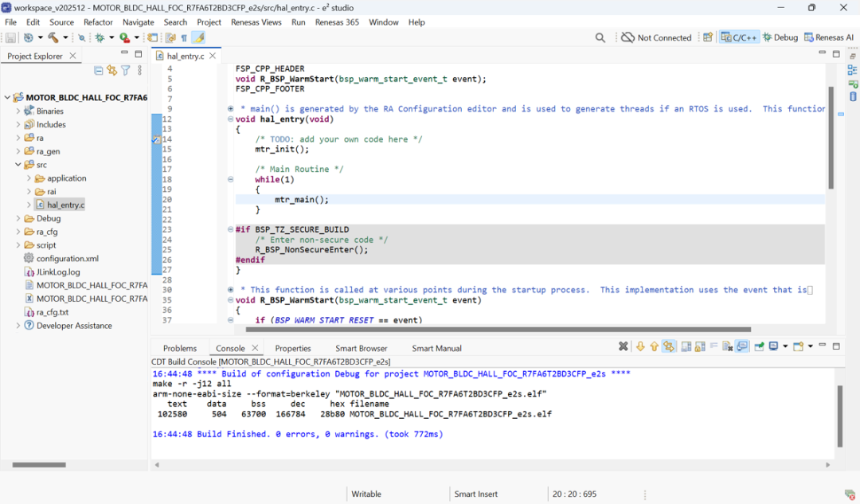Click the Not Connected cloud icon
Viewport: 860px width, 504px height.
pyautogui.click(x=627, y=37)
